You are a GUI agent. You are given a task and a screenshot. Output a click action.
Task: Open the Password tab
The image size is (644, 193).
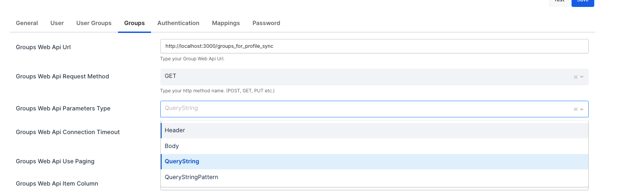point(266,23)
